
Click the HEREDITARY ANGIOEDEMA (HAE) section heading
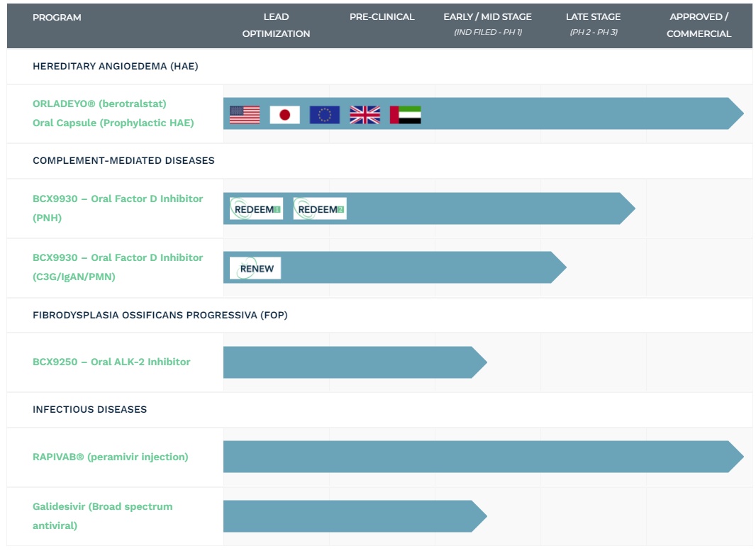[115, 66]
